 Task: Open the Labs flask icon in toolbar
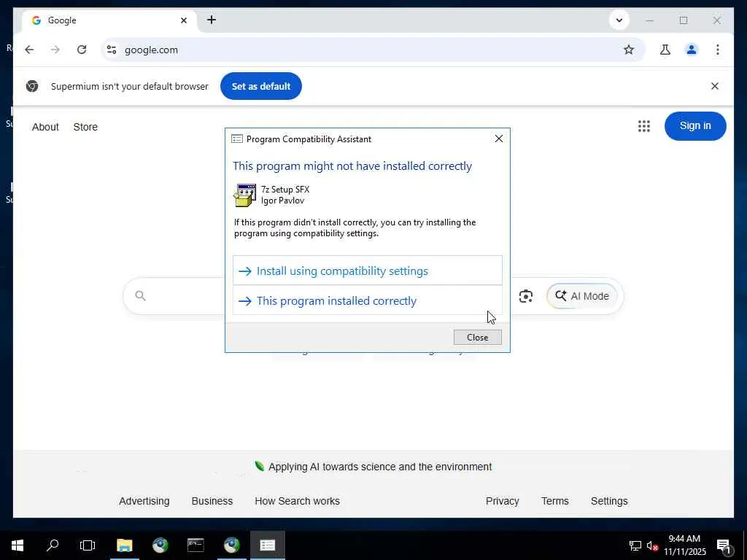coord(665,50)
